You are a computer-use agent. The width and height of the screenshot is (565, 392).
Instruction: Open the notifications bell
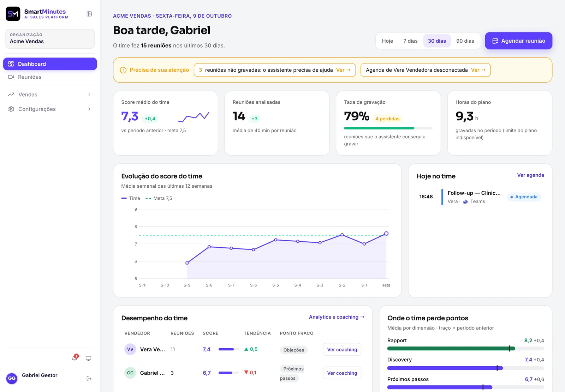(75, 358)
